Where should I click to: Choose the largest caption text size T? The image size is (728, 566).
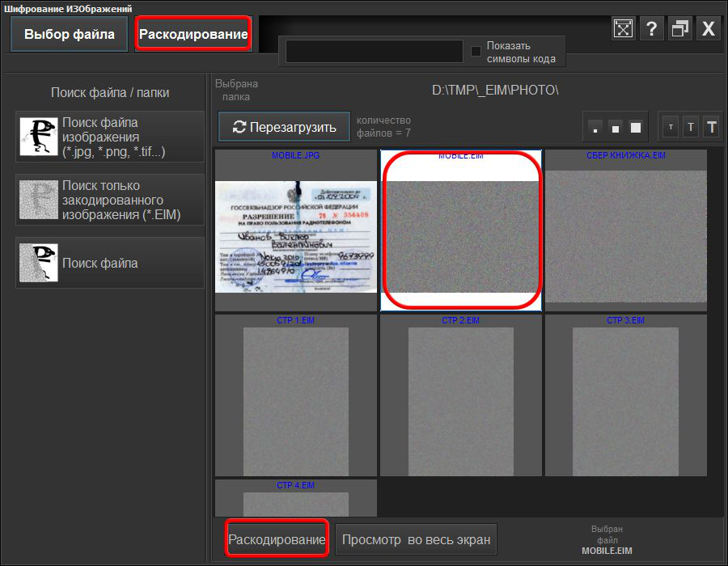712,127
